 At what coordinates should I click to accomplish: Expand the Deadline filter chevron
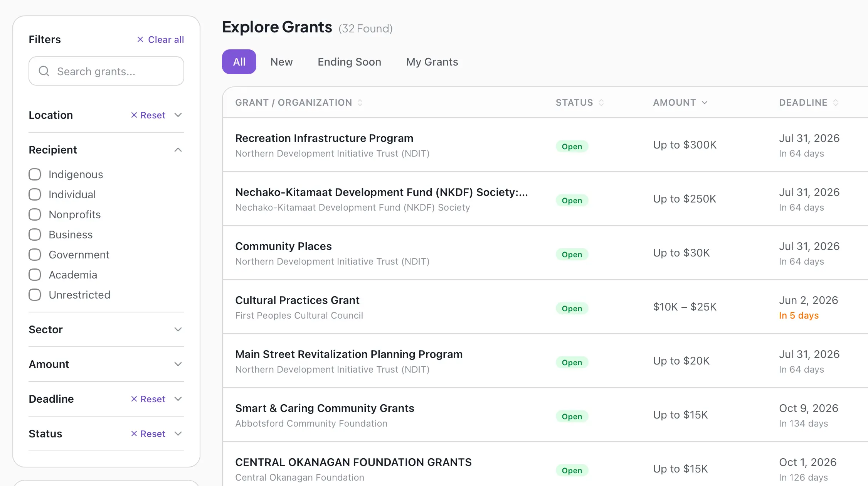[x=178, y=399]
